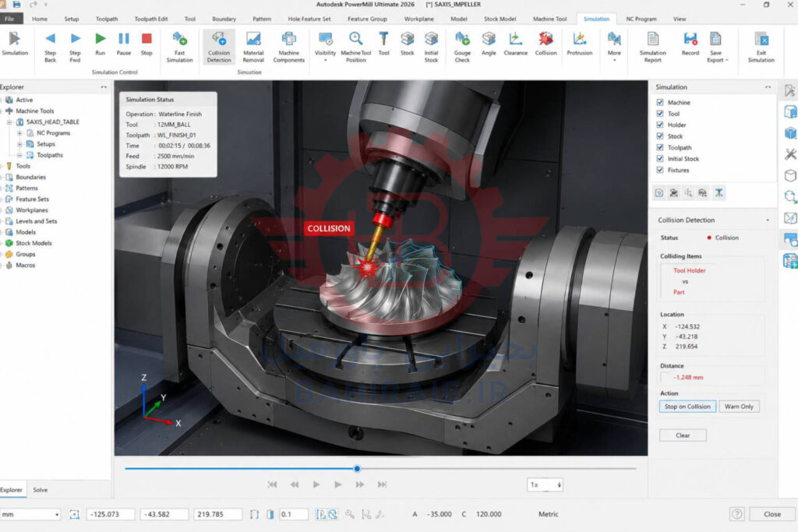Image resolution: width=798 pixels, height=532 pixels.
Task: Generate a Simulation Report
Action: (x=652, y=47)
